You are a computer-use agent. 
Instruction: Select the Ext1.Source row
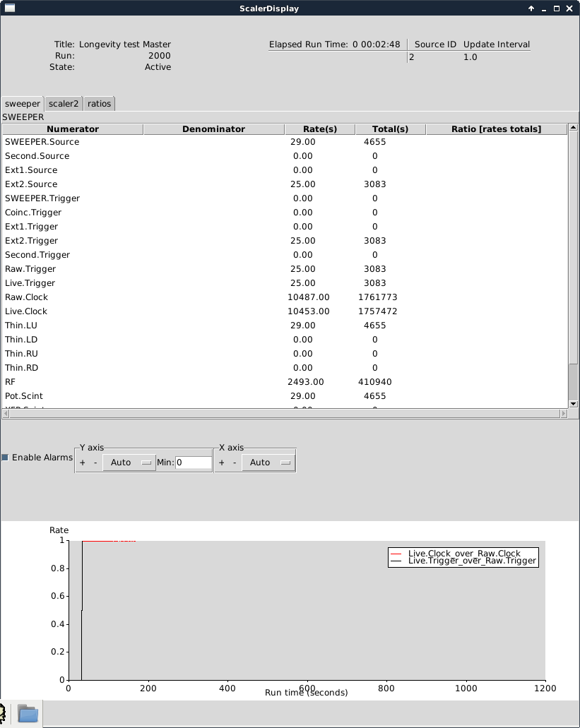click(285, 170)
